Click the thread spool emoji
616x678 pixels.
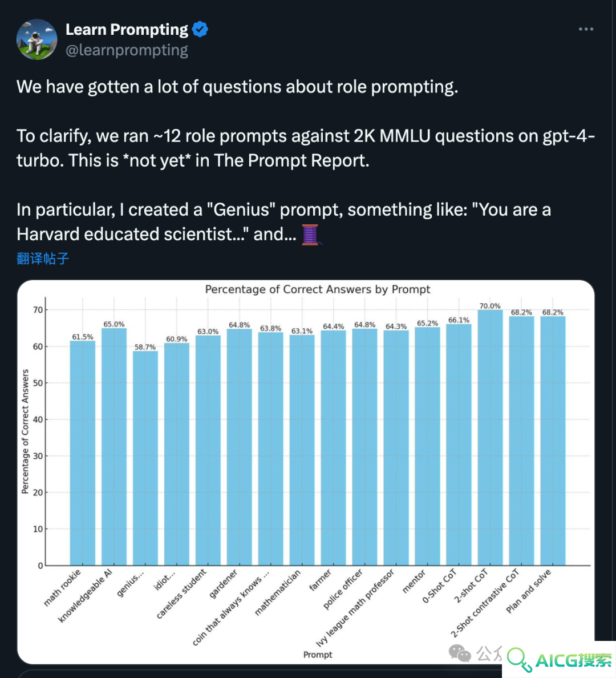pyautogui.click(x=310, y=235)
